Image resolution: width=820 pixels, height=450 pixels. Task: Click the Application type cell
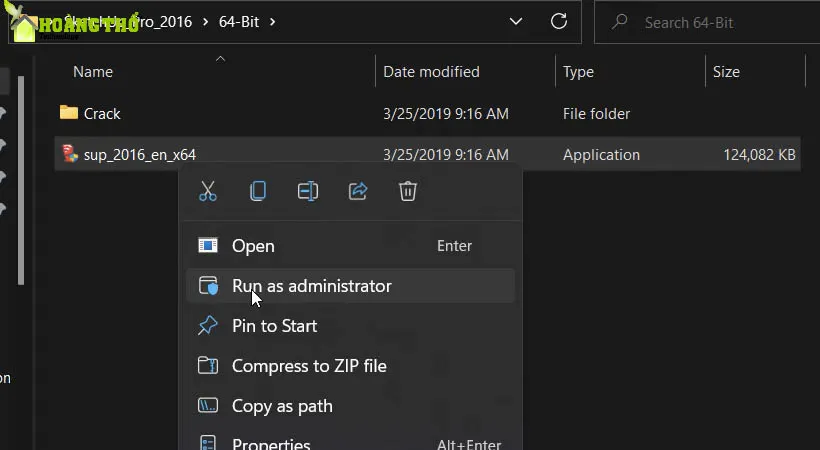pos(601,155)
